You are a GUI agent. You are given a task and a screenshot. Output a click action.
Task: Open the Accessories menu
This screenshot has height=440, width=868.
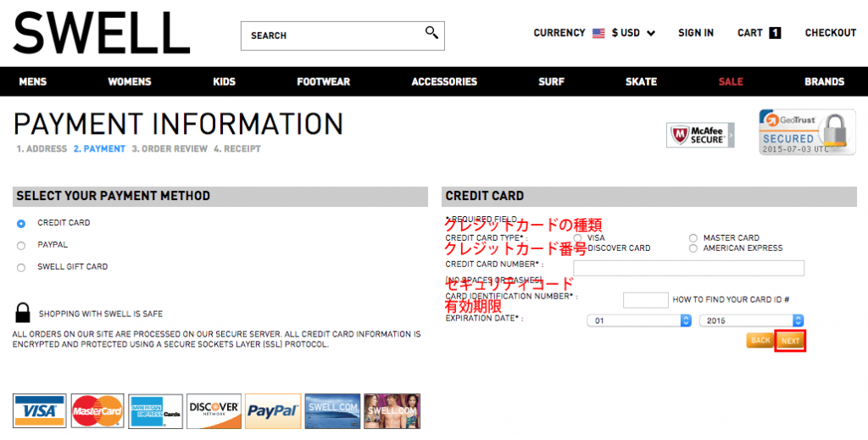pos(444,81)
